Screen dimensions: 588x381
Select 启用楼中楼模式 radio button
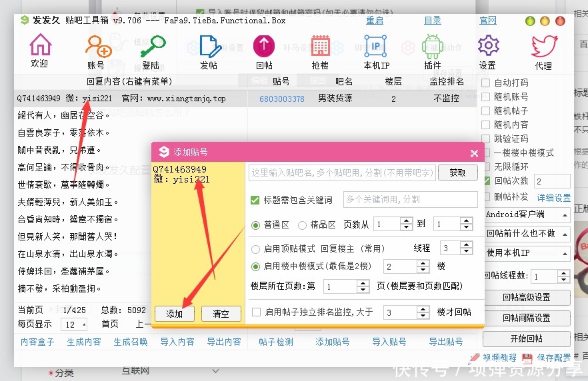click(256, 266)
